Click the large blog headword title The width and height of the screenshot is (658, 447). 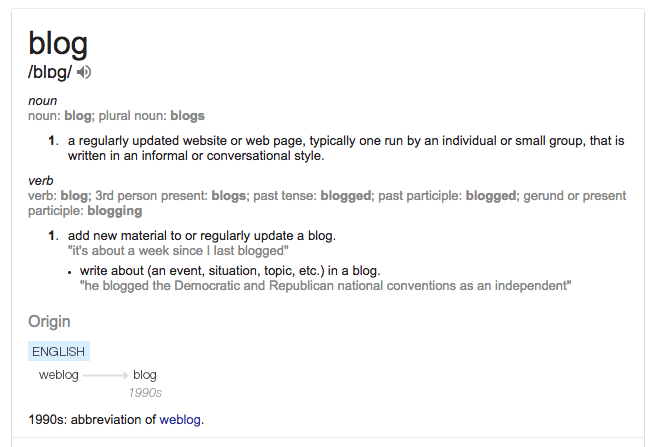point(58,42)
